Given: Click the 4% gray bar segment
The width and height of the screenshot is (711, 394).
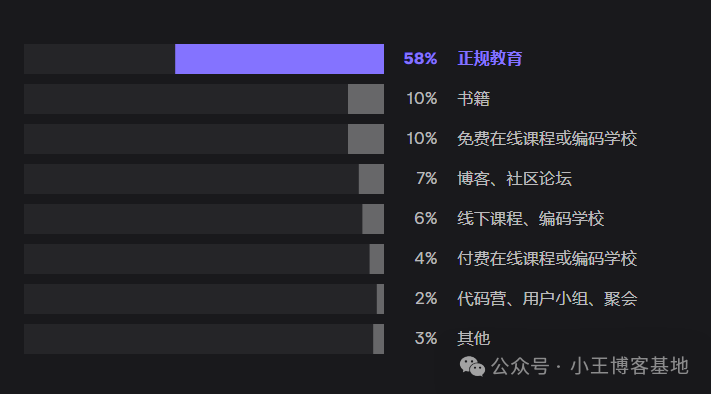Looking at the screenshot, I should click(x=377, y=259).
